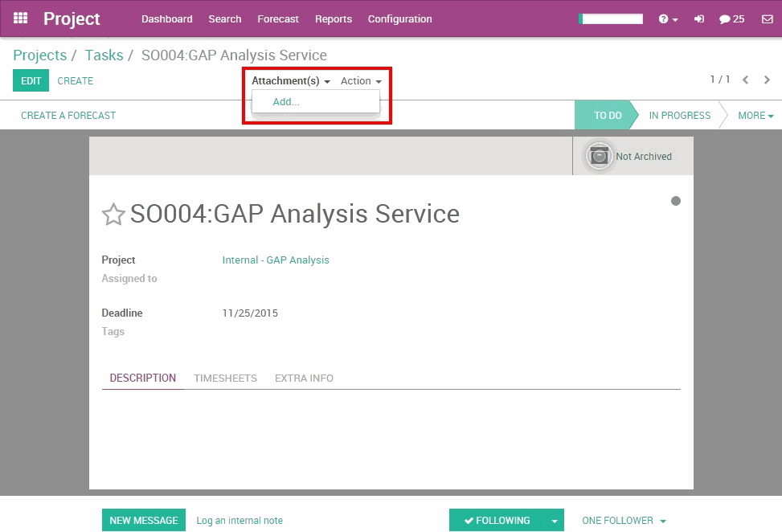Click CREATE A FORECAST

[68, 115]
